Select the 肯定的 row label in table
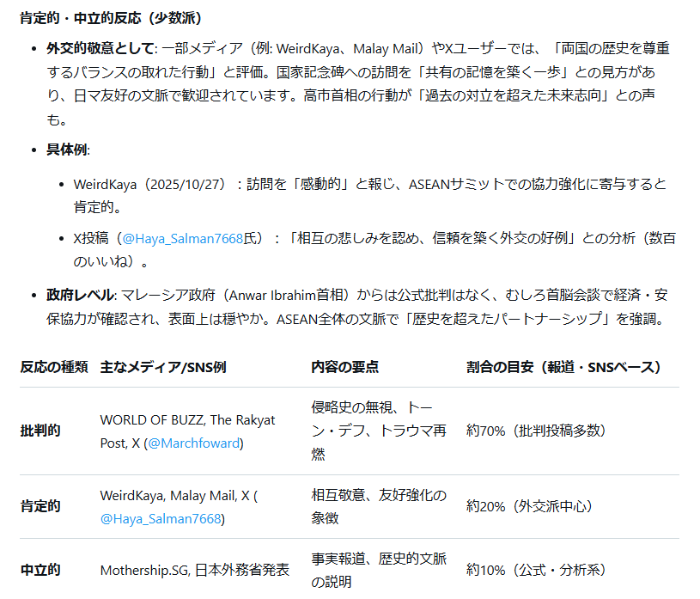 pos(40,506)
